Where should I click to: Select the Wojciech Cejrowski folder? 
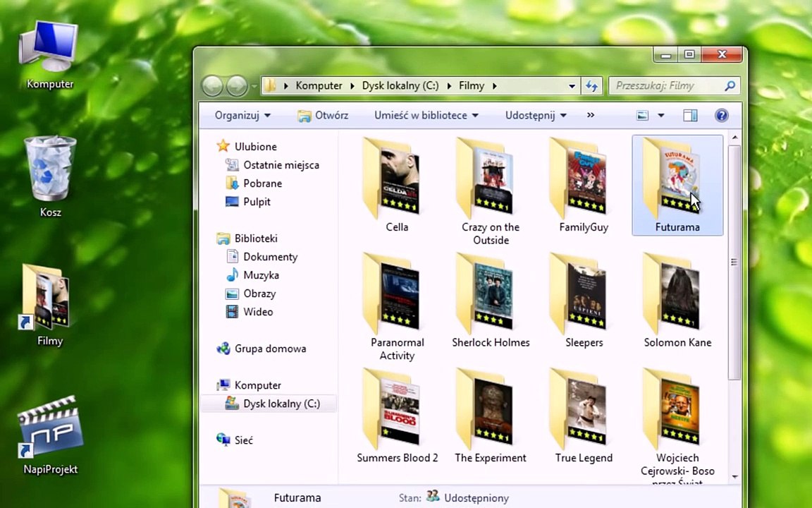(677, 425)
